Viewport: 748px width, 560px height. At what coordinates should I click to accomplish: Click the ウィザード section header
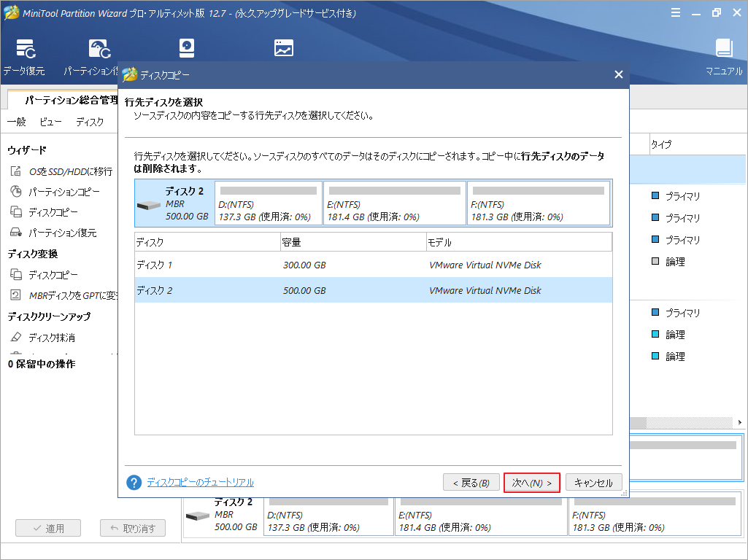point(27,149)
